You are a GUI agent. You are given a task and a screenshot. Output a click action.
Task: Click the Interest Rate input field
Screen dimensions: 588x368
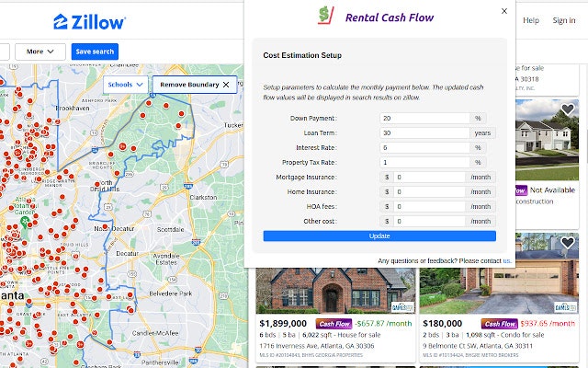[x=424, y=147]
